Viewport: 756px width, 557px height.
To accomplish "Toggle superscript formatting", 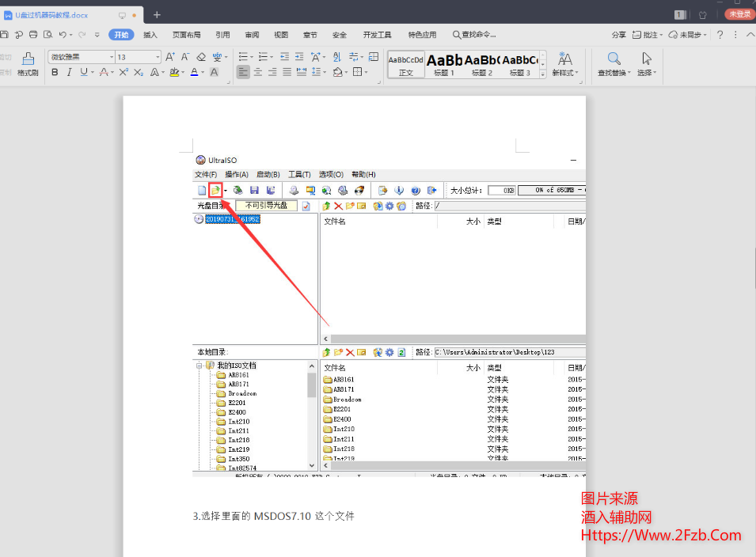I will (123, 72).
